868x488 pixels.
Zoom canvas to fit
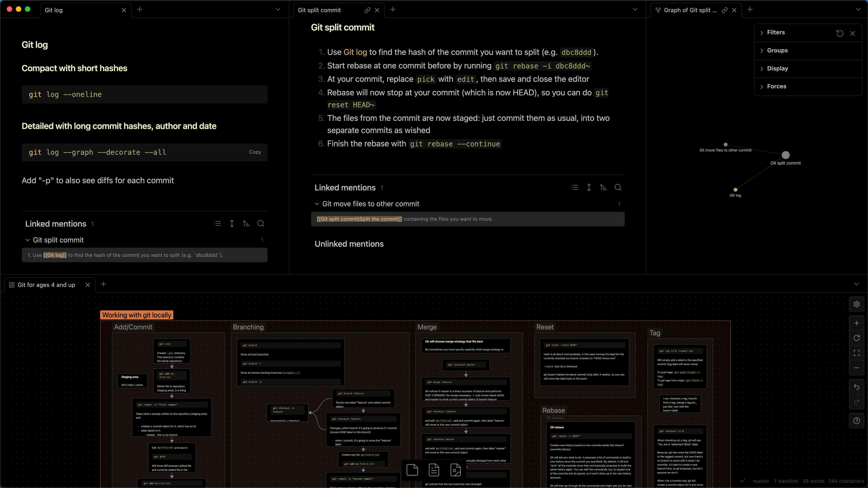pyautogui.click(x=856, y=353)
